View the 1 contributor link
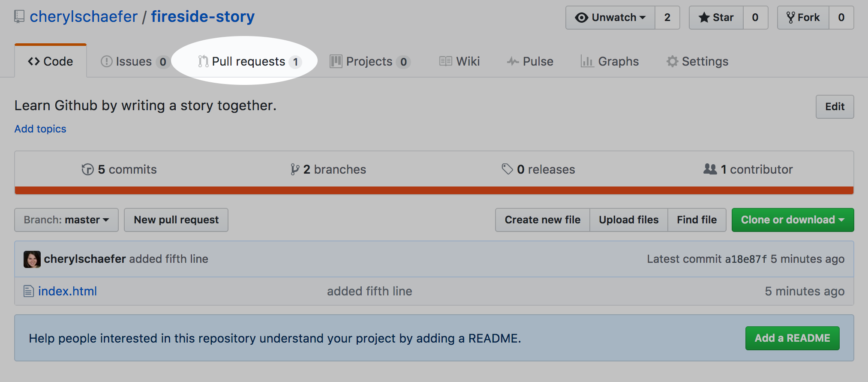 pyautogui.click(x=748, y=169)
